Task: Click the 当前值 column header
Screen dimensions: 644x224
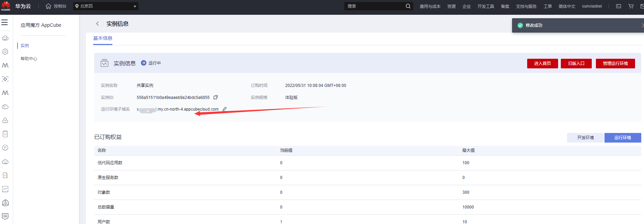Action: click(286, 150)
